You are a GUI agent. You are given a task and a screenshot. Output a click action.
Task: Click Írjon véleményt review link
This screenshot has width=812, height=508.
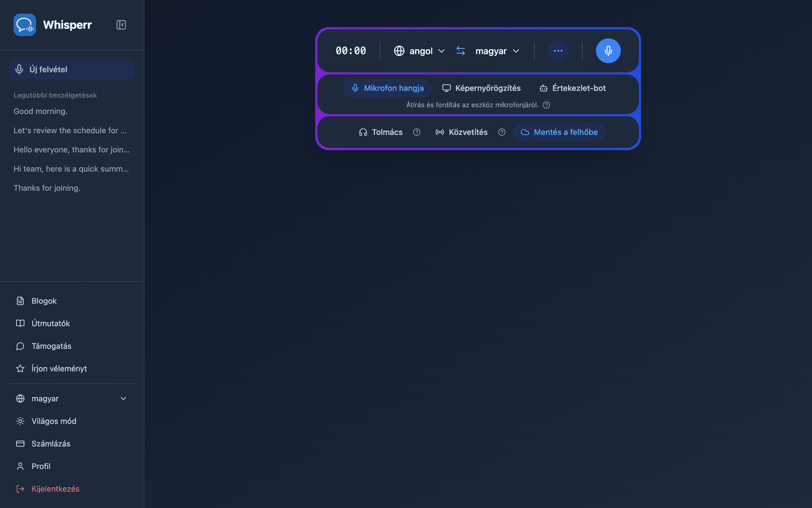72,368
